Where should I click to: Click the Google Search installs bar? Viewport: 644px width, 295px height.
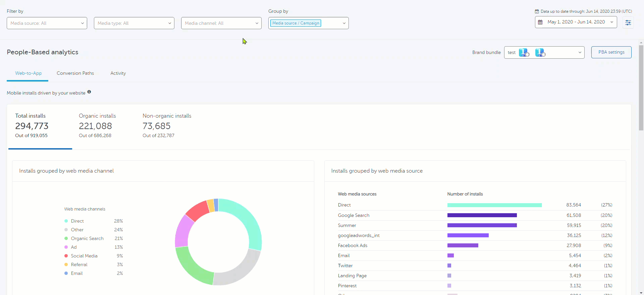tap(482, 215)
